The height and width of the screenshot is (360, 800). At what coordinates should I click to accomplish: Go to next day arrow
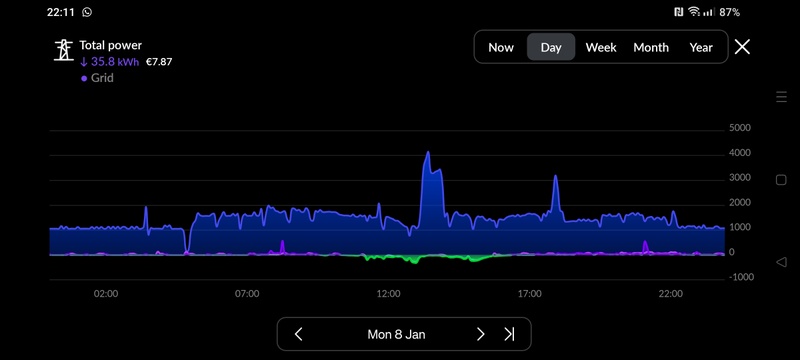click(x=480, y=335)
